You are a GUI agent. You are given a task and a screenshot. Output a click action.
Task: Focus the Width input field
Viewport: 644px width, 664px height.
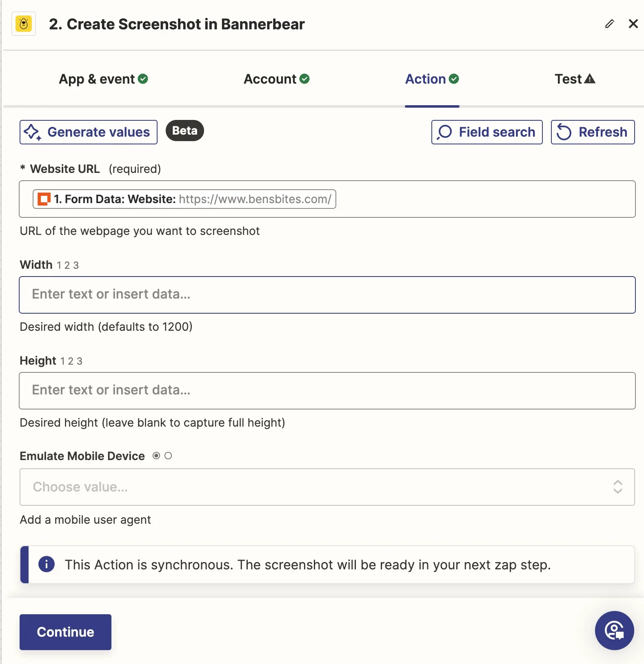click(x=327, y=295)
